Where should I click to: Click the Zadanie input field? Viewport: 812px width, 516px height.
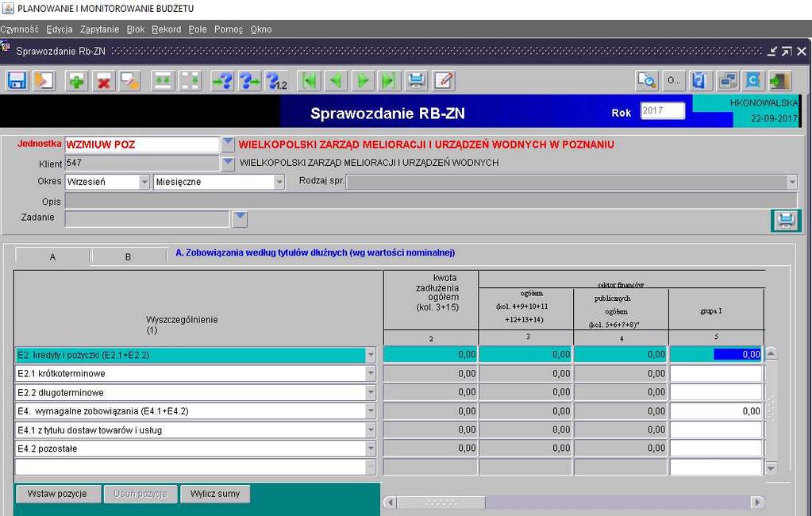147,218
